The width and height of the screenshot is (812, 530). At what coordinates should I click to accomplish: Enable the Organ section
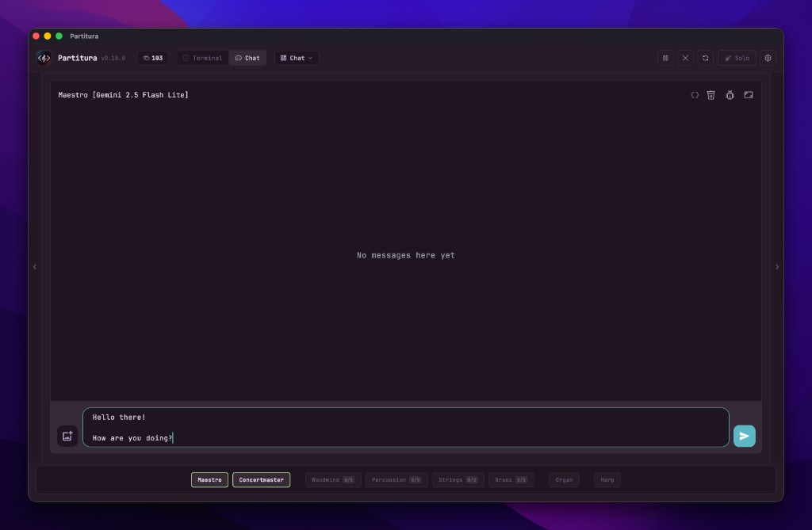click(564, 479)
